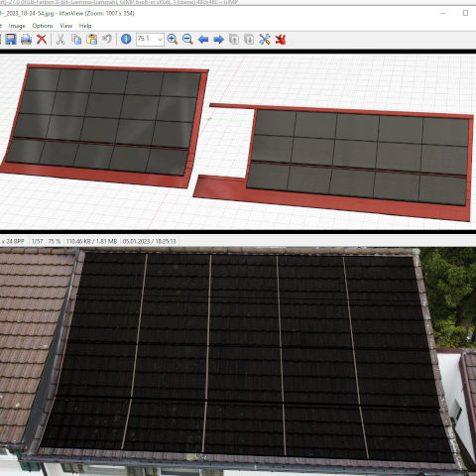Viewport: 476px width, 476px height.
Task: Click the Copy icon
Action: click(x=76, y=40)
